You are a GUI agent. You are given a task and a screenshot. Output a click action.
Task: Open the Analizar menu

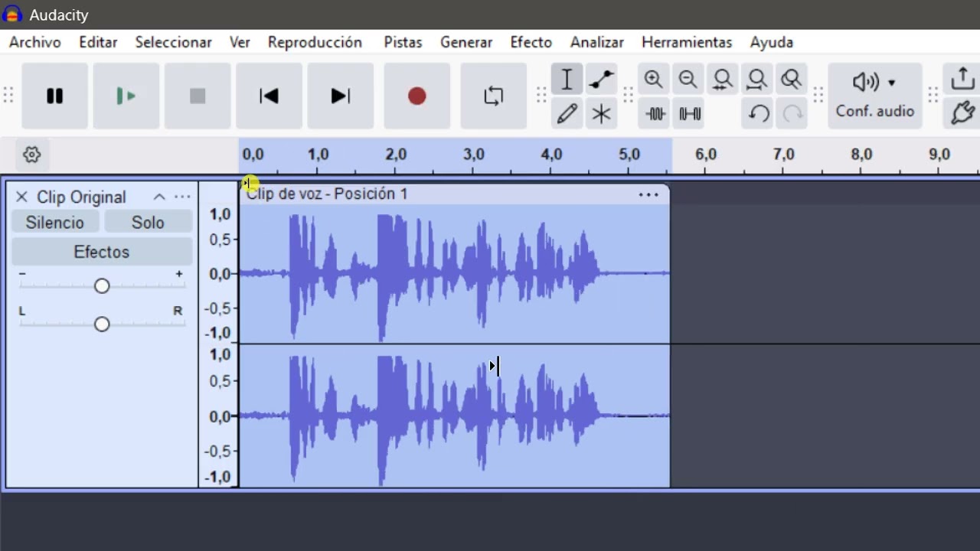click(x=597, y=42)
